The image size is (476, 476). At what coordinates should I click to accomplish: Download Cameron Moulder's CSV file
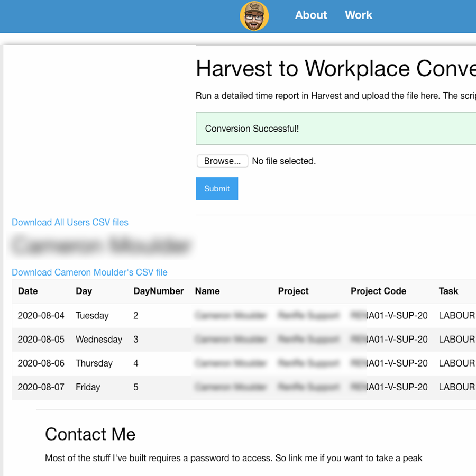tap(89, 273)
